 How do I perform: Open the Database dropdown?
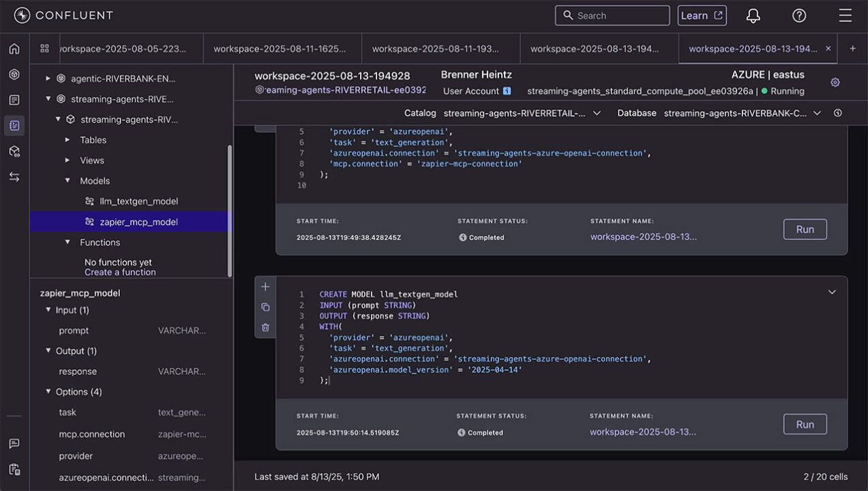816,113
